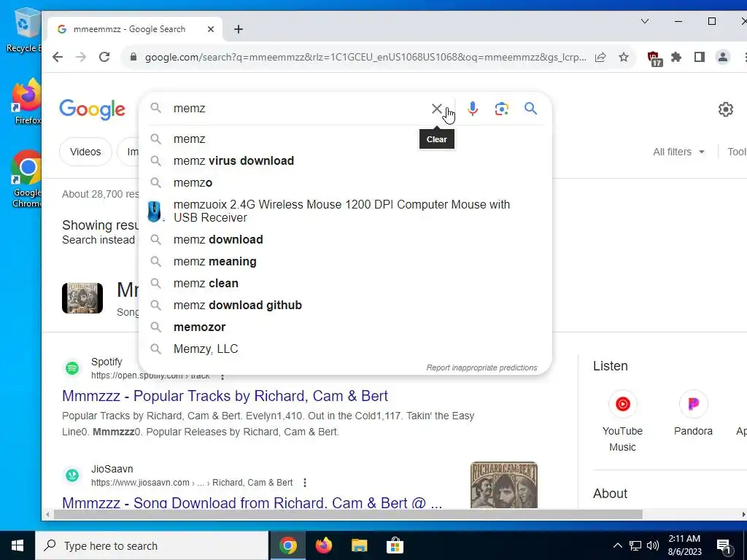
Task: Filter results by Videos
Action: coord(85,152)
